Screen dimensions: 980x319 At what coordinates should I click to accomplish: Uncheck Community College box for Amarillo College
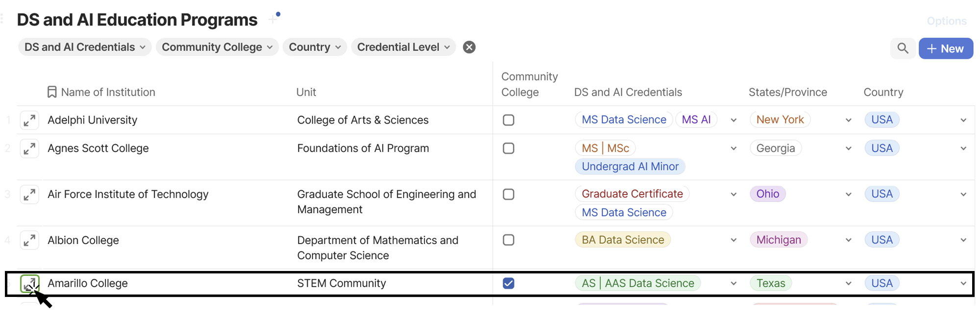point(508,283)
